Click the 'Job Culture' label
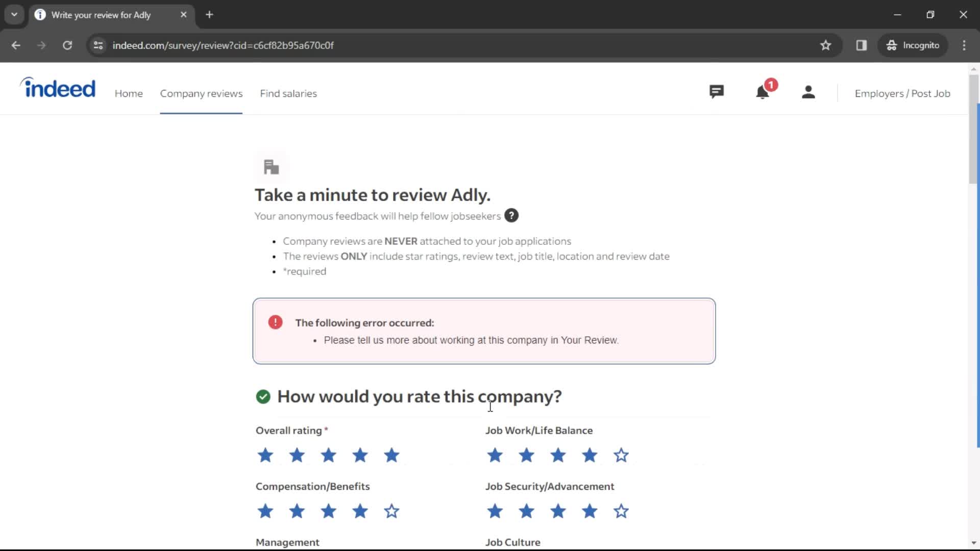 pyautogui.click(x=512, y=542)
